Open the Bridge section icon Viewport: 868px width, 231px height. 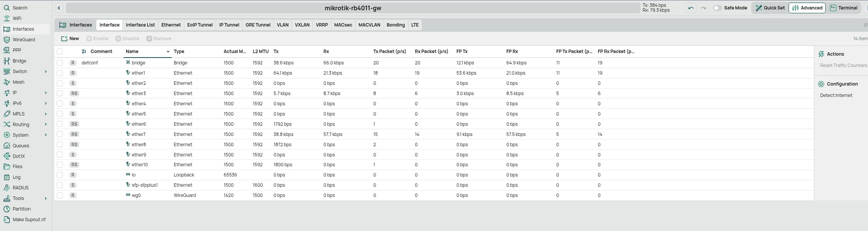click(6, 61)
